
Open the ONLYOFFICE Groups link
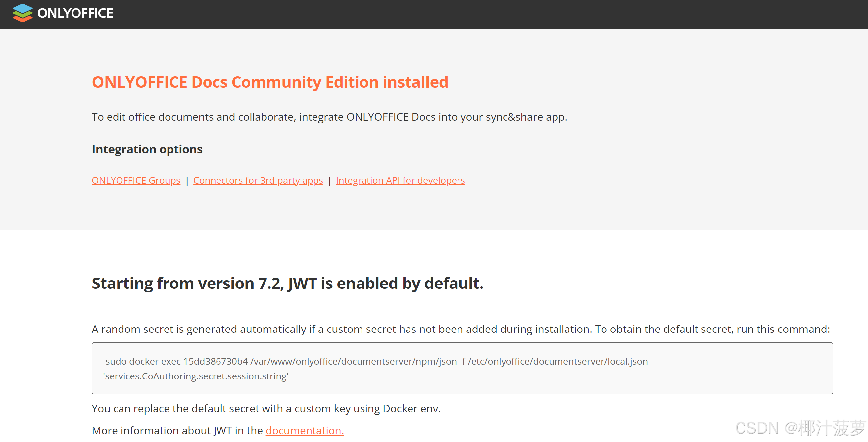click(x=136, y=180)
